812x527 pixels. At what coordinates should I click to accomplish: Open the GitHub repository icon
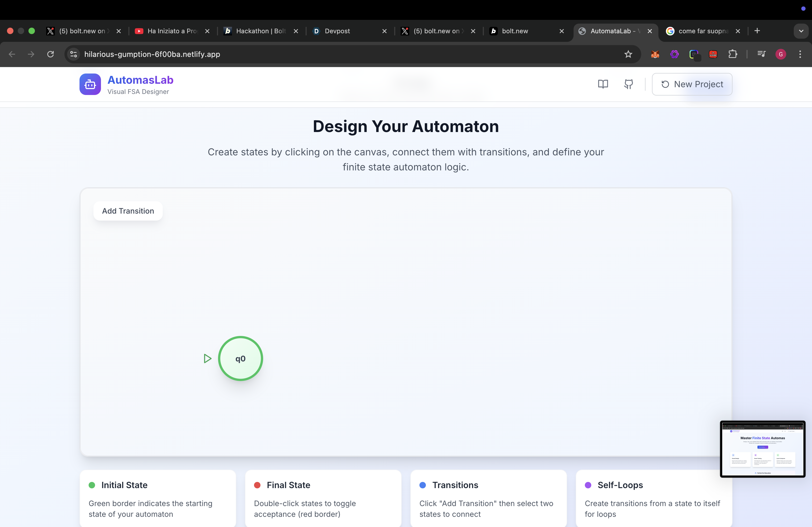(x=628, y=84)
